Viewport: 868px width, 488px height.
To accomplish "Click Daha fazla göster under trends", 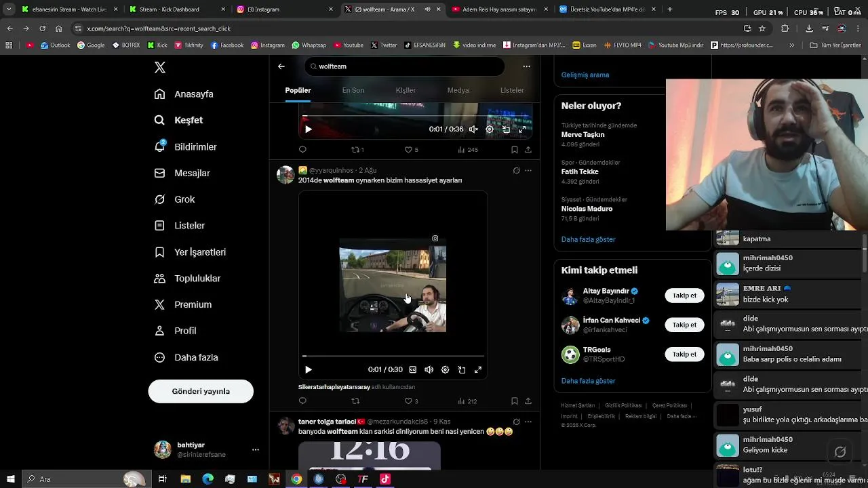I will click(589, 239).
